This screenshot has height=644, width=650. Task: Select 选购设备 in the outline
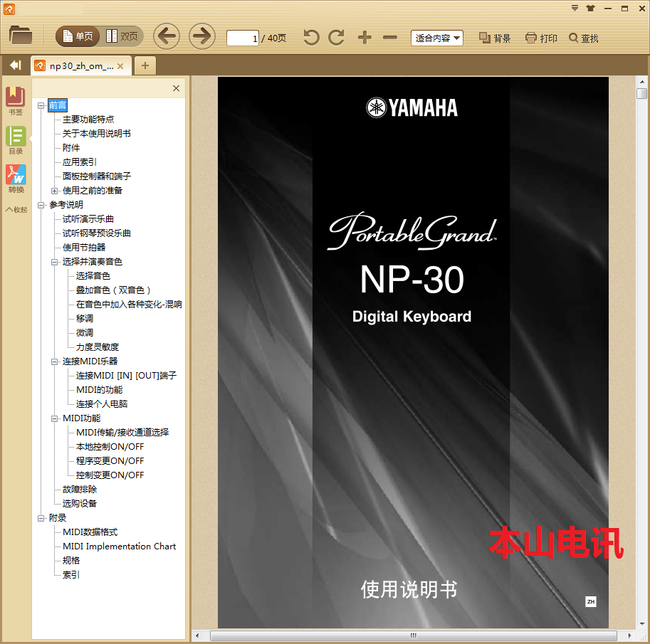(x=80, y=504)
